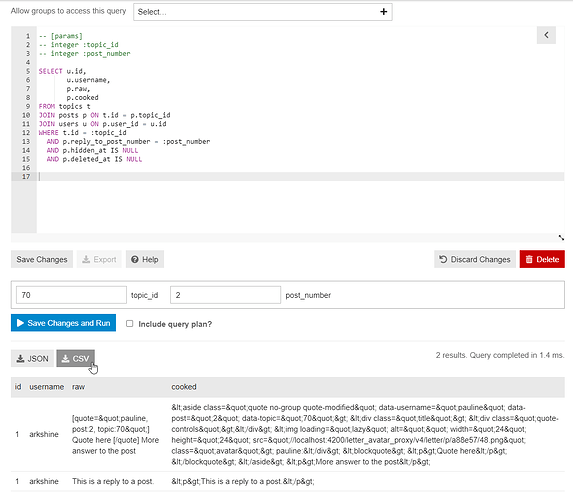Focus the topic_id input field

[x=71, y=295]
